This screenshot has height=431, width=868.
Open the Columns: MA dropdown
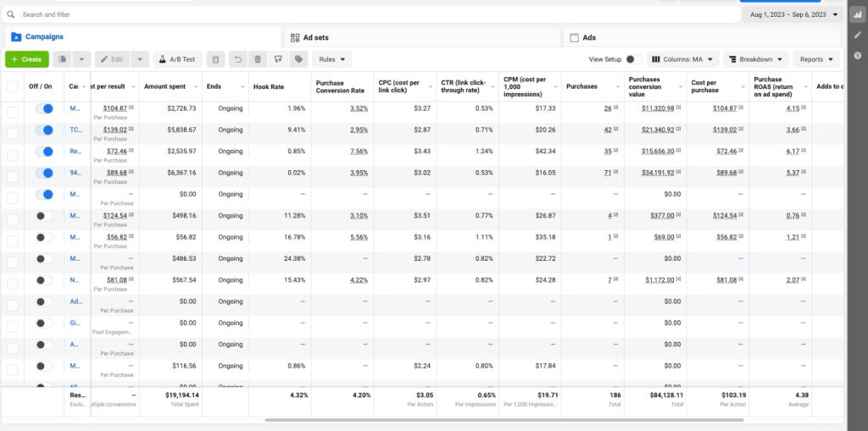click(683, 59)
